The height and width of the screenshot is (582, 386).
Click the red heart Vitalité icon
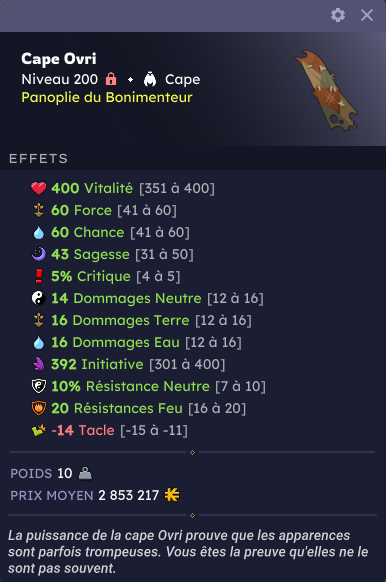point(39,188)
